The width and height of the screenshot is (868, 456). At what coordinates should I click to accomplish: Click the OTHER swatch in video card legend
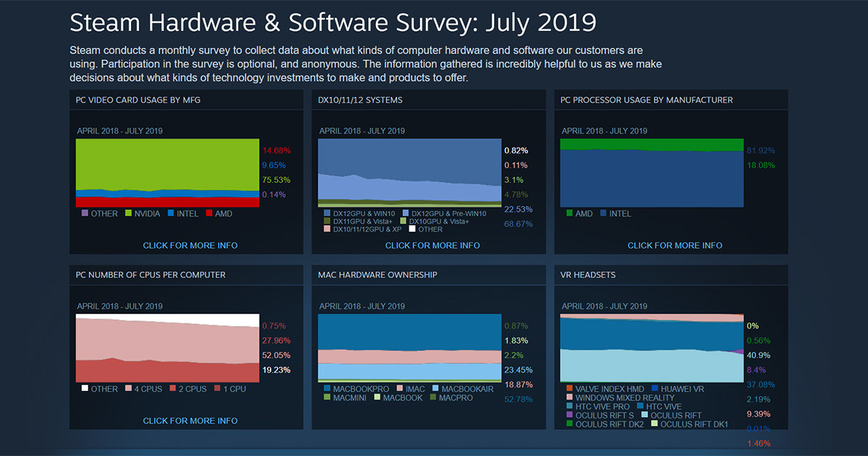tap(85, 214)
